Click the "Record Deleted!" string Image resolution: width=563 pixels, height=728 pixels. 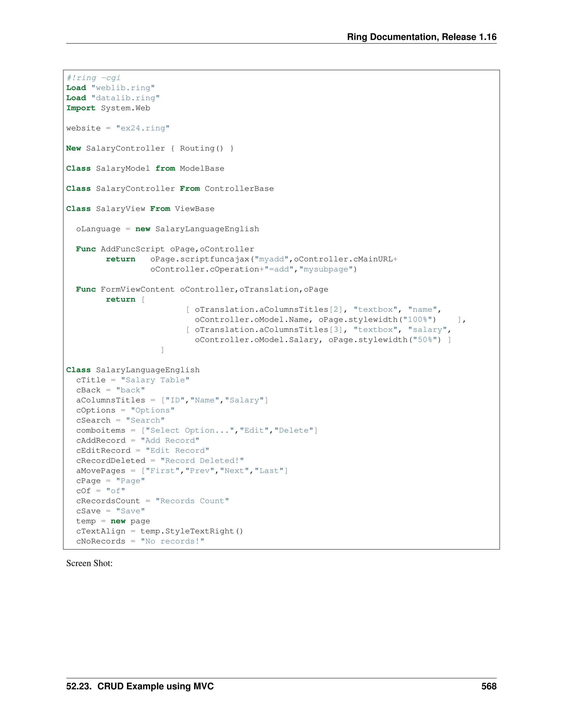pos(202,461)
